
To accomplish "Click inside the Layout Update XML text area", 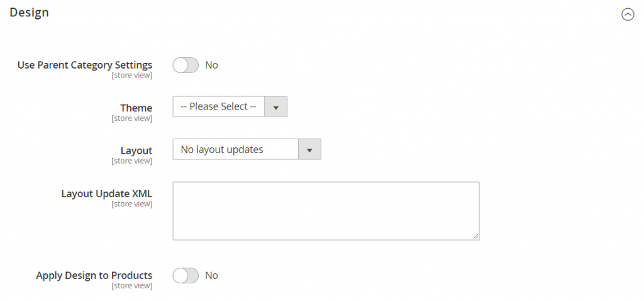I will tap(326, 211).
